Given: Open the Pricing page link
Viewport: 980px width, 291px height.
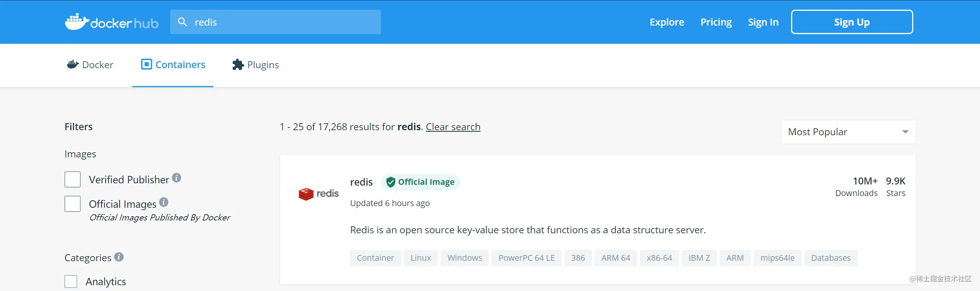Looking at the screenshot, I should 716,22.
